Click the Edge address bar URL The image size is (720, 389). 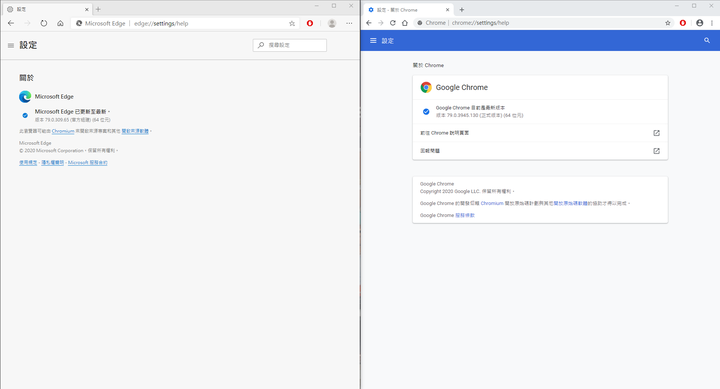(161, 23)
